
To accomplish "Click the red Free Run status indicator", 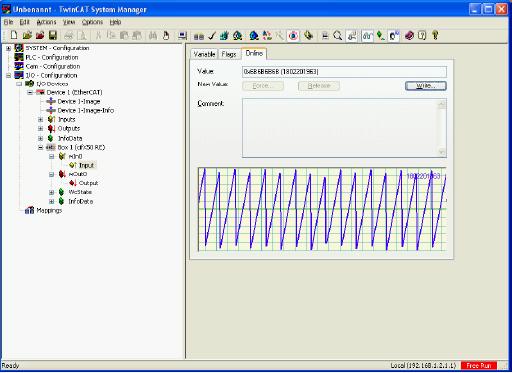I will (479, 365).
